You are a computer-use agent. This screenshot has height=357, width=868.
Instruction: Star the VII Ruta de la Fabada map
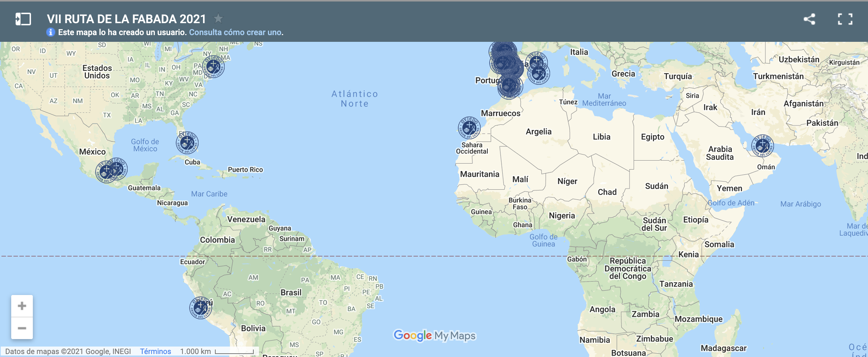[218, 18]
